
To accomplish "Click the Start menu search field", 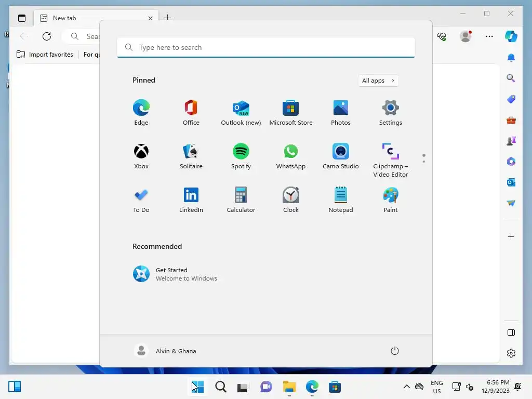I will pyautogui.click(x=266, y=47).
